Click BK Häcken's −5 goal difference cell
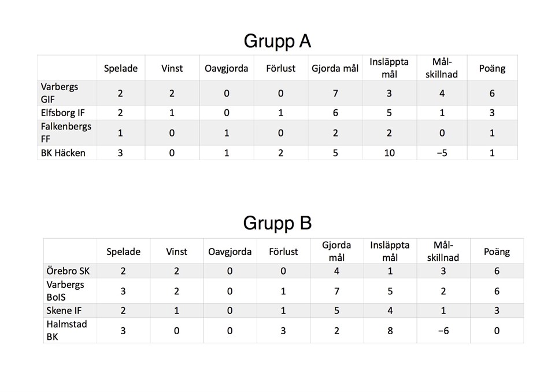 [442, 153]
